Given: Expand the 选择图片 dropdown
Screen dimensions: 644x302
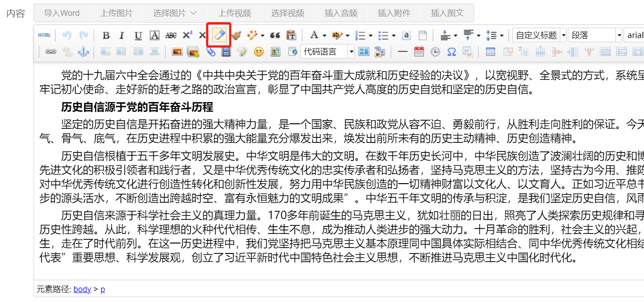Looking at the screenshot, I should tap(175, 13).
